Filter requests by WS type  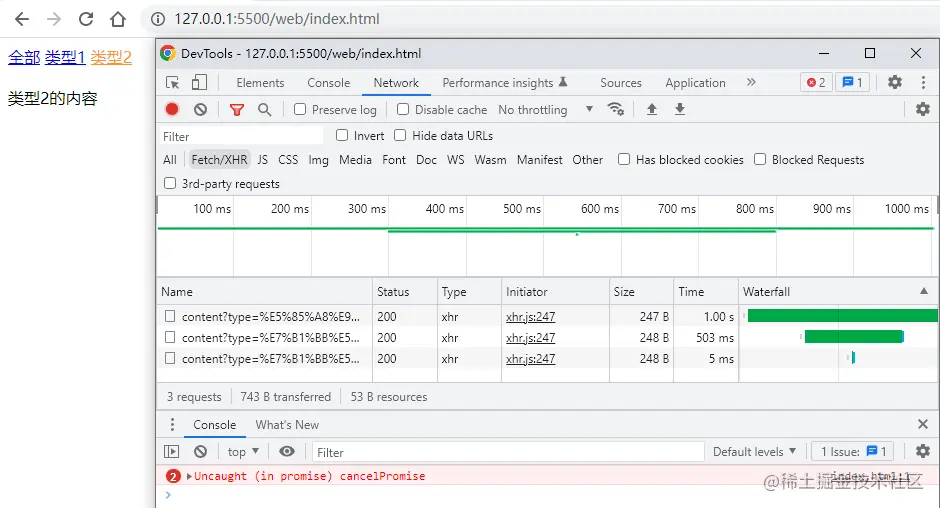456,160
